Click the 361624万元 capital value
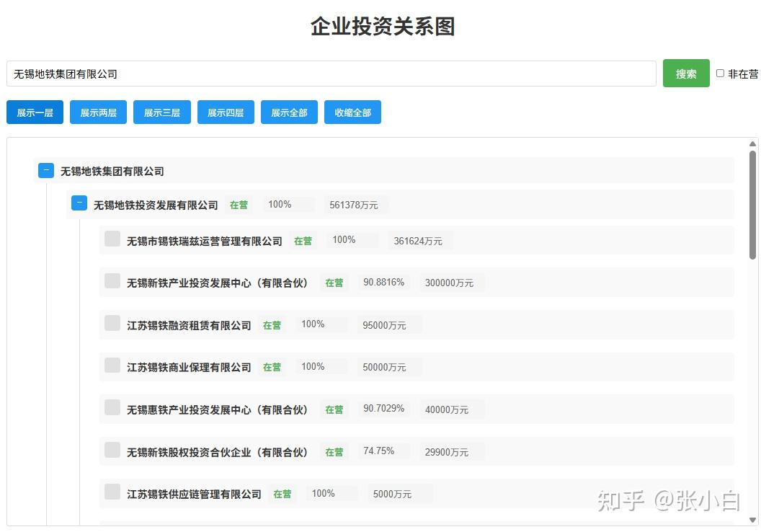Screen dimensions: 761x532 tap(418, 241)
